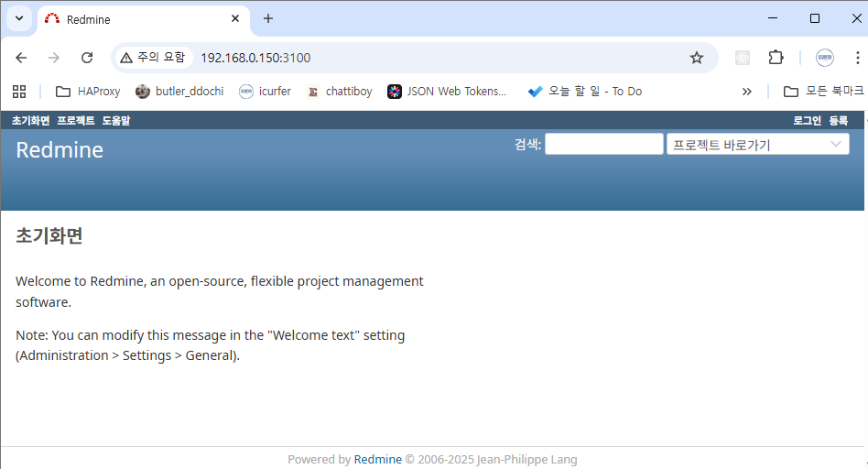Click the 로그인 link
Screen dimensions: 868x469
click(807, 121)
